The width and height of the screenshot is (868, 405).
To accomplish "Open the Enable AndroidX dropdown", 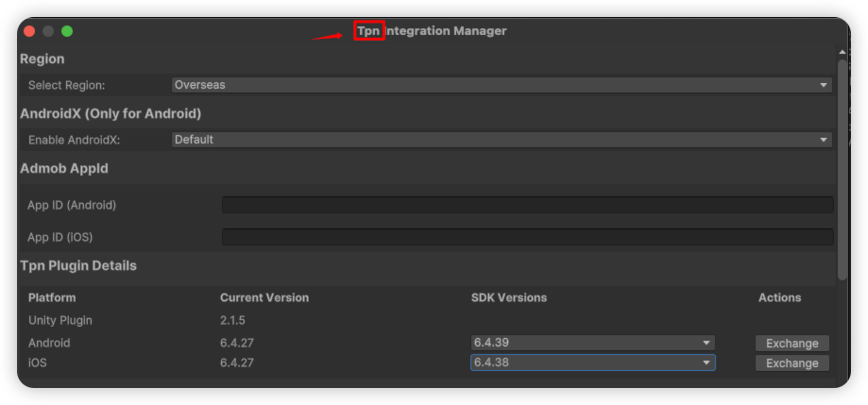I will point(501,140).
